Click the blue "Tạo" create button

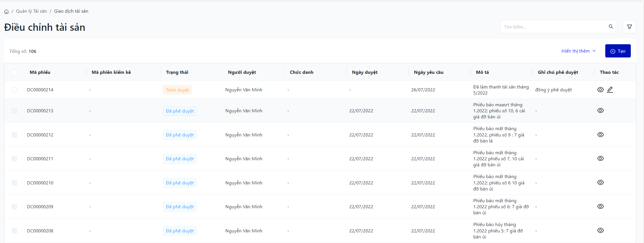pos(618,51)
